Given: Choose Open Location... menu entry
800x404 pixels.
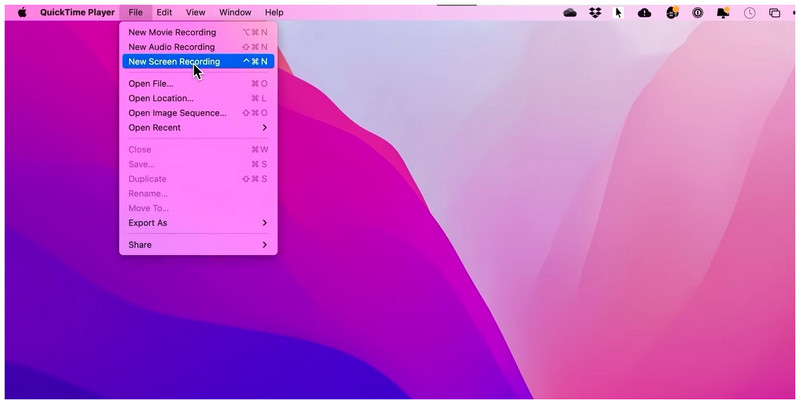Looking at the screenshot, I should coord(198,98).
